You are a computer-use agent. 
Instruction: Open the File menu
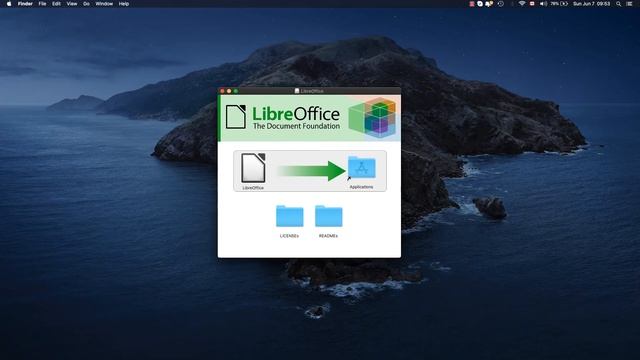[x=42, y=4]
